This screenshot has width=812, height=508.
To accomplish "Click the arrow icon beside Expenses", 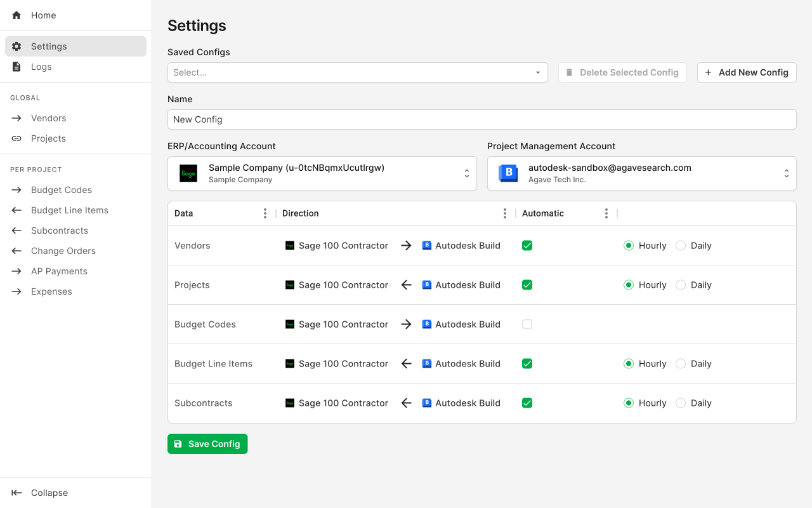I will (16, 291).
